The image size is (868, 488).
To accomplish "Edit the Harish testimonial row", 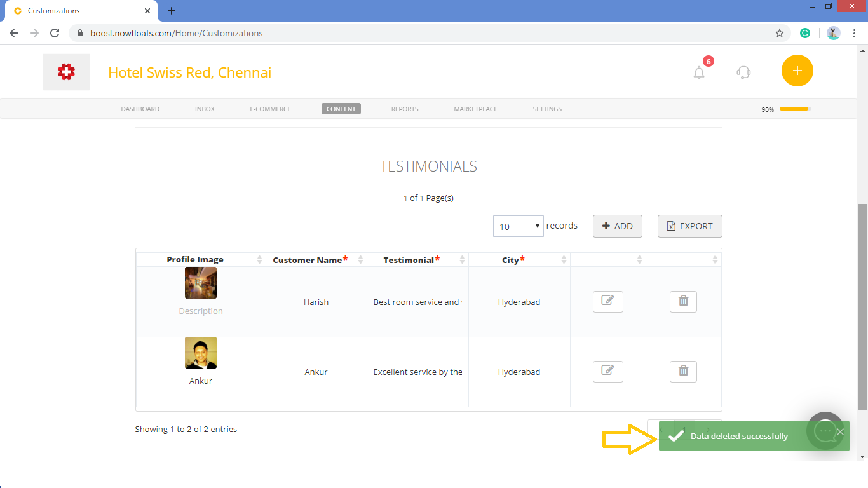I will [x=607, y=302].
